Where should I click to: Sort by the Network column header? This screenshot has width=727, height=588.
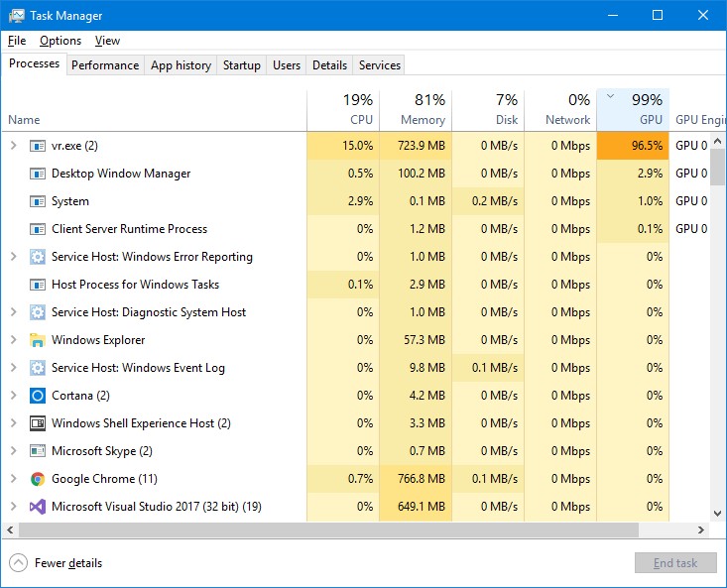coord(560,110)
